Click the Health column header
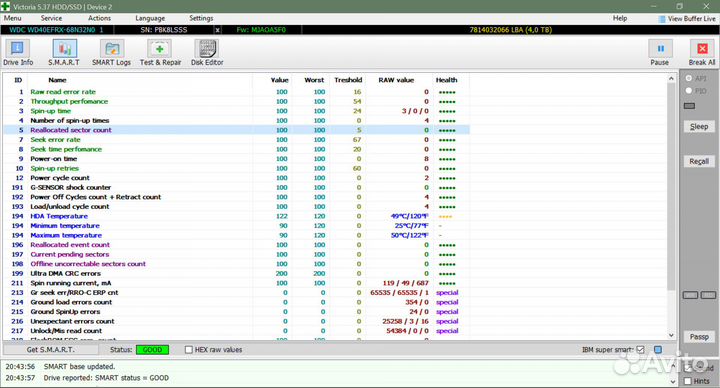This screenshot has width=720, height=388. pos(446,80)
